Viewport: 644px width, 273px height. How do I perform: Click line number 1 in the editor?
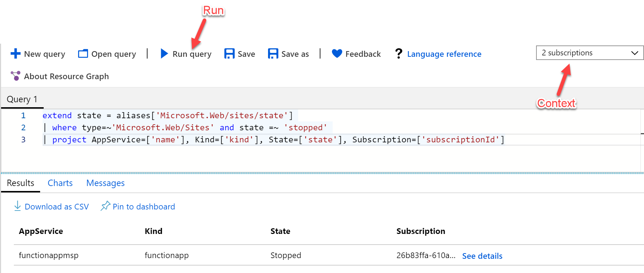coord(23,115)
